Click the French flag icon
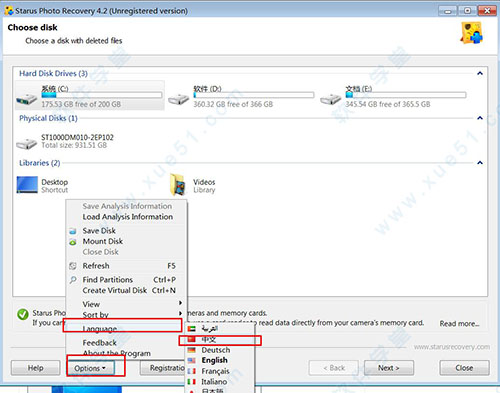 click(x=192, y=371)
